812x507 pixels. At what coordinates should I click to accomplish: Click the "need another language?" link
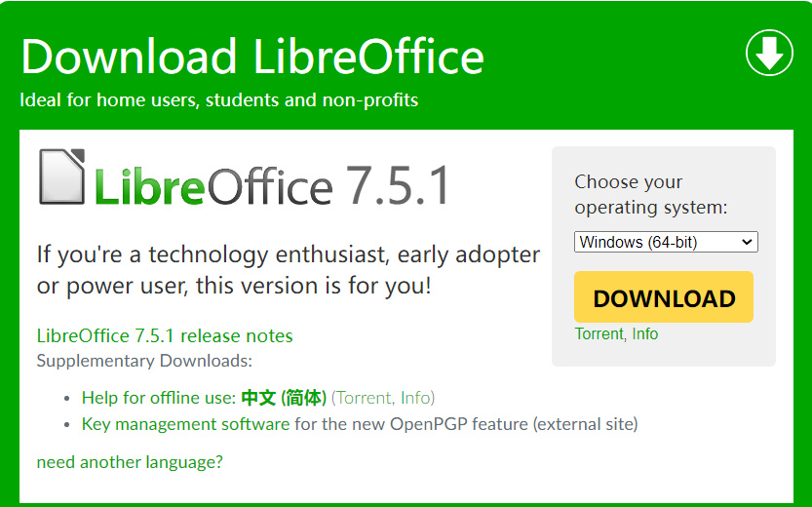(x=130, y=462)
